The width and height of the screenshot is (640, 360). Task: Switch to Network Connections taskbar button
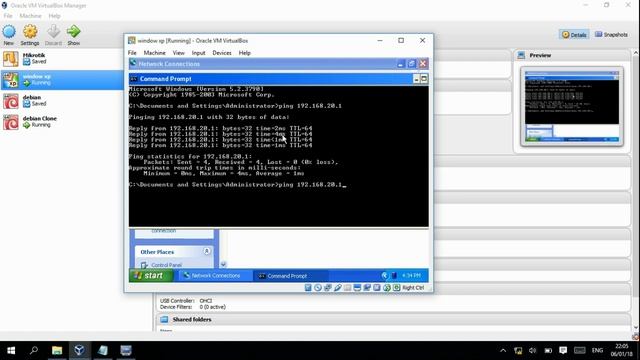pos(215,276)
